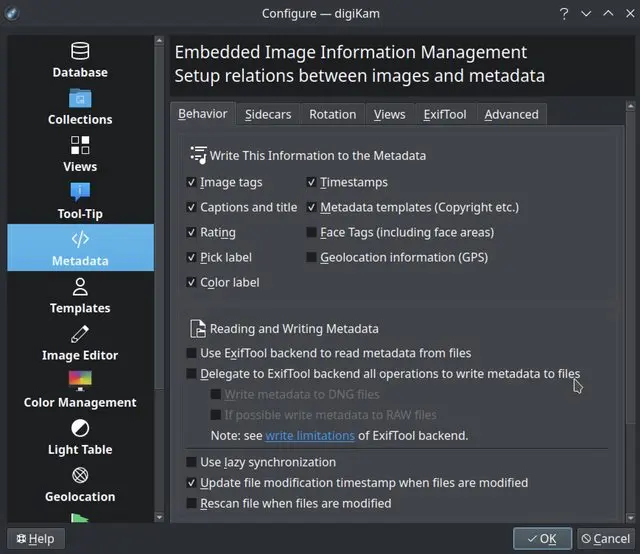
Task: Click settings panel scrollbar down arrow
Action: [630, 518]
